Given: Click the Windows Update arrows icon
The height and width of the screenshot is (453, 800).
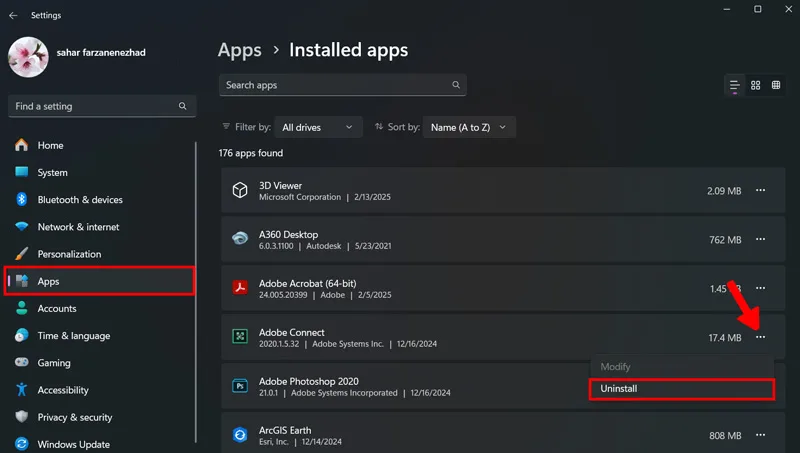Looking at the screenshot, I should tap(21, 444).
